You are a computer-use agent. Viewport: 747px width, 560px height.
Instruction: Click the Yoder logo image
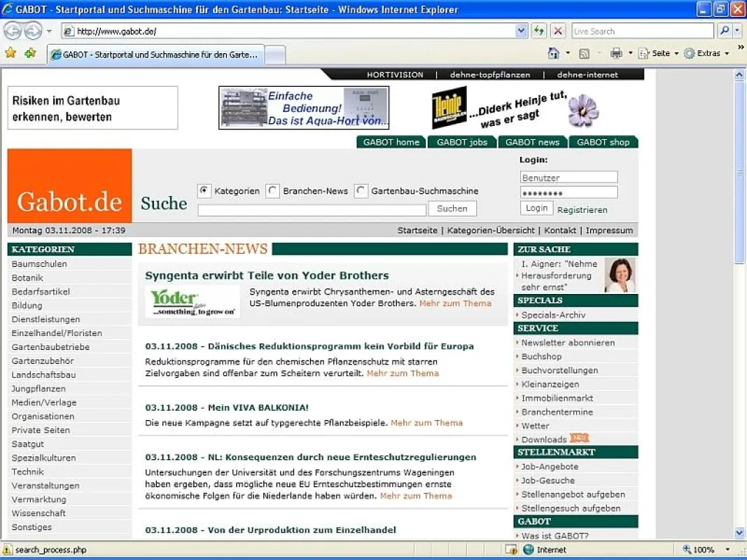[193, 302]
